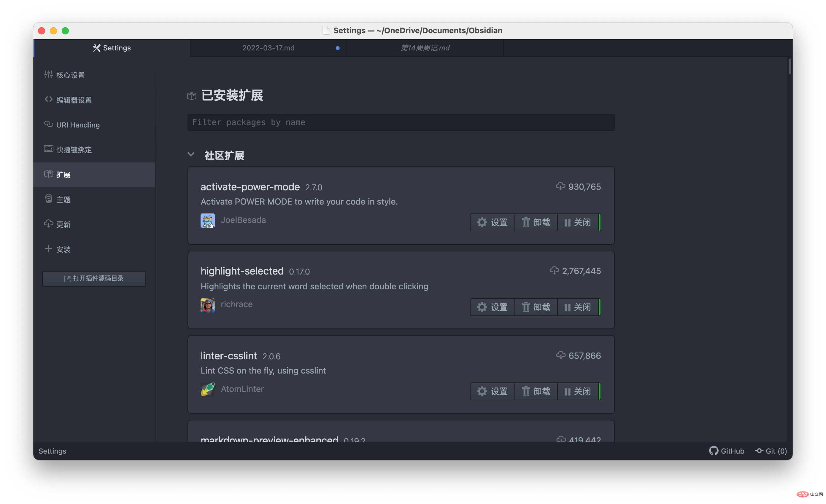Image resolution: width=826 pixels, height=504 pixels.
Task: Click the settings panel vertical scrollbar
Action: [790, 66]
